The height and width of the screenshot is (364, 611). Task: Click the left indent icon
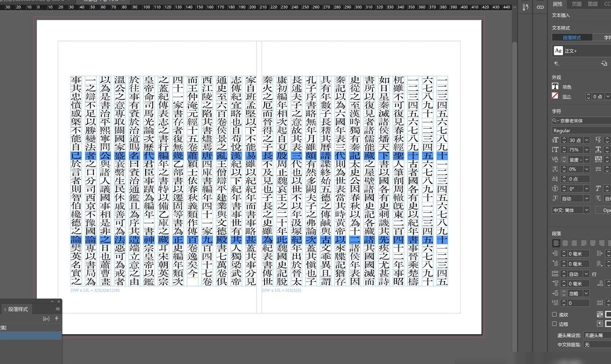point(555,254)
